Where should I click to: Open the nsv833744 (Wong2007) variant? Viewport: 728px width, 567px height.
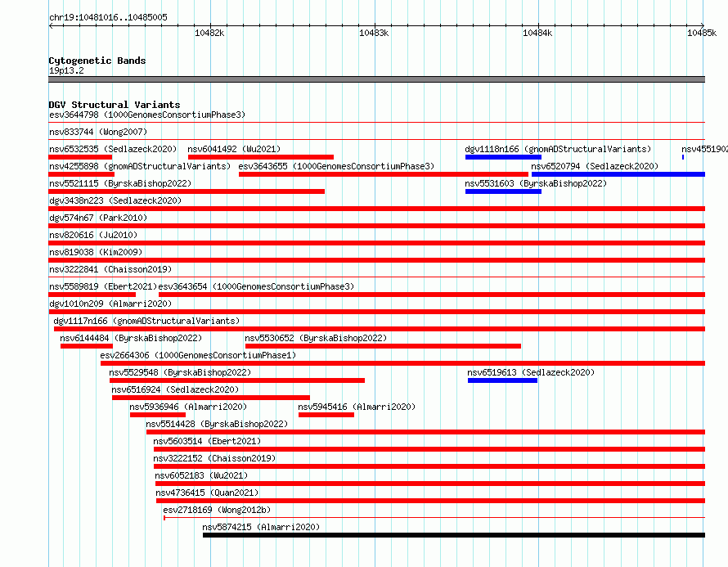point(98,132)
